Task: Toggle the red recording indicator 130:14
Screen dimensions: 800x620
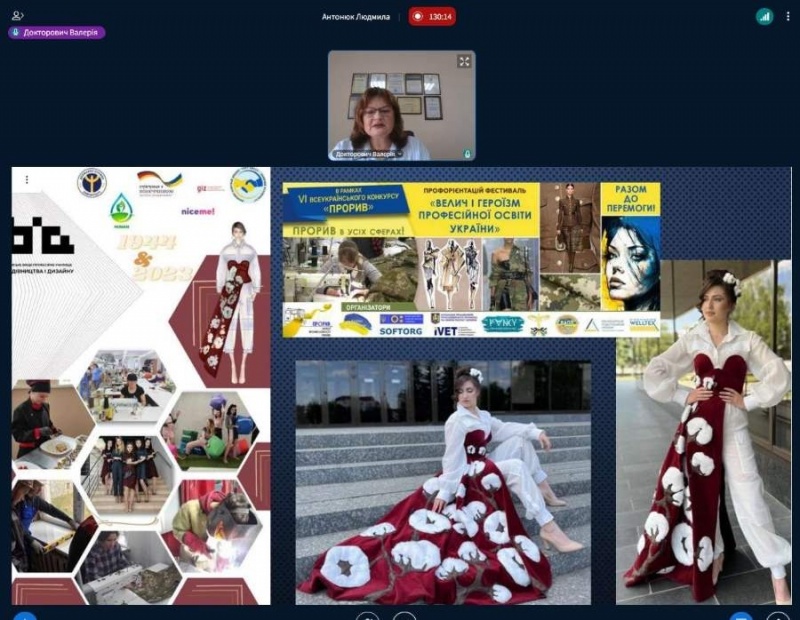Action: tap(432, 16)
